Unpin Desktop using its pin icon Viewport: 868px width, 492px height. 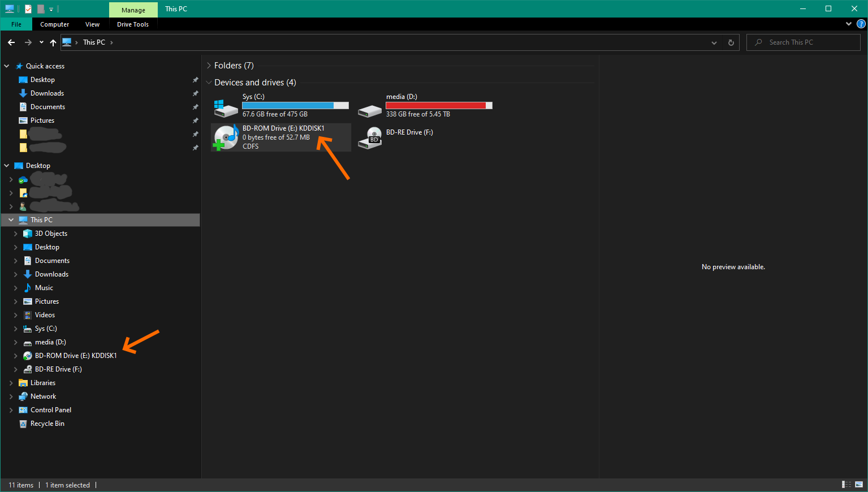(x=195, y=80)
